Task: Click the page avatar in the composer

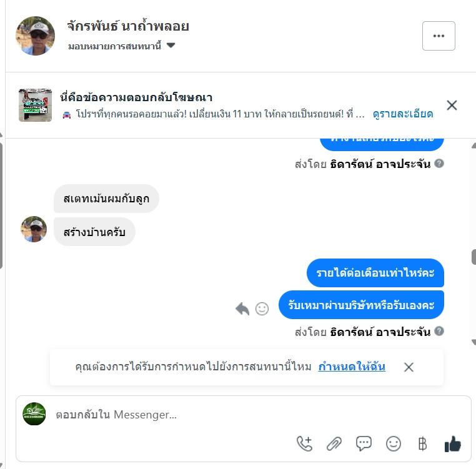Action: point(34,414)
